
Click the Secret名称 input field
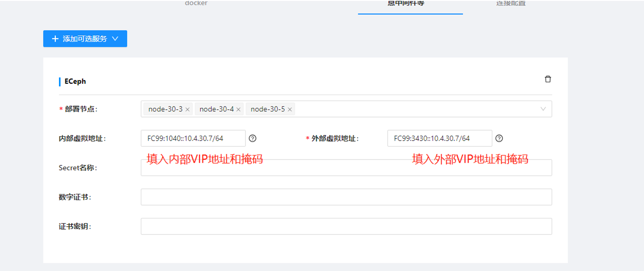coord(346,168)
